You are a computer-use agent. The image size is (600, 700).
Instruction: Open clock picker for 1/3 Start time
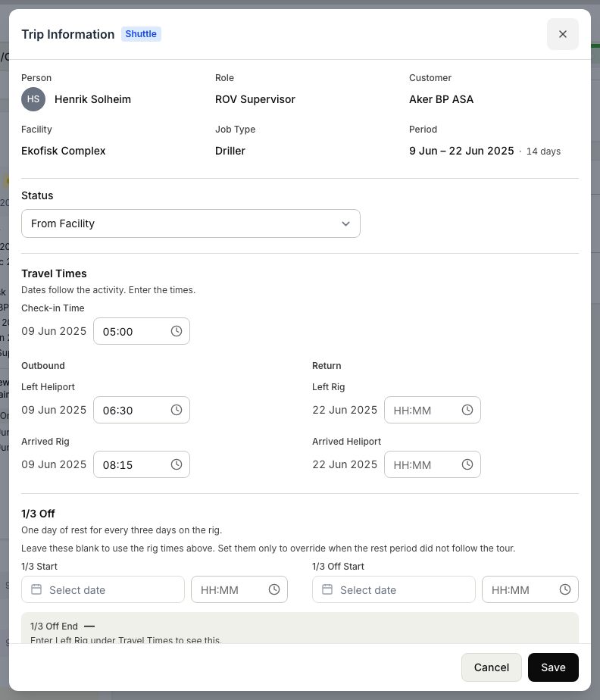coord(274,589)
